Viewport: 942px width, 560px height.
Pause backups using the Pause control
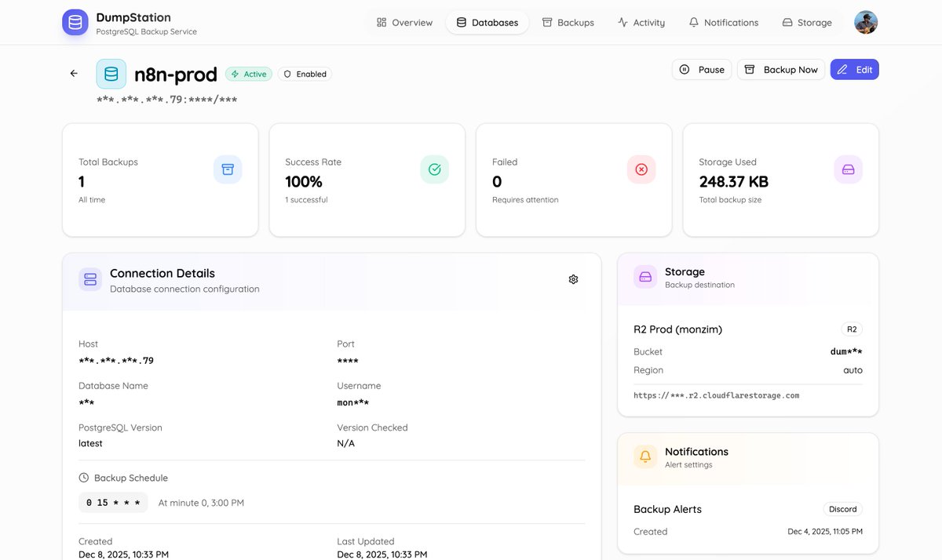point(701,69)
